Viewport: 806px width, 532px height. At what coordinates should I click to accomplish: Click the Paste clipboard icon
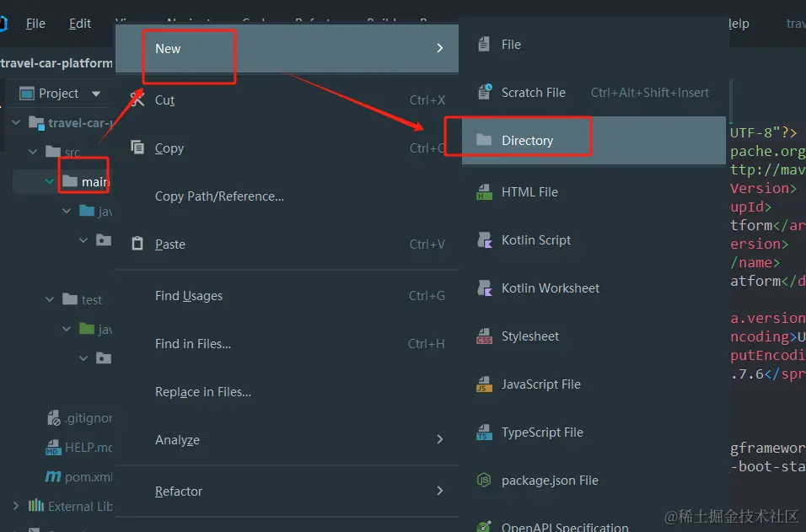click(137, 243)
